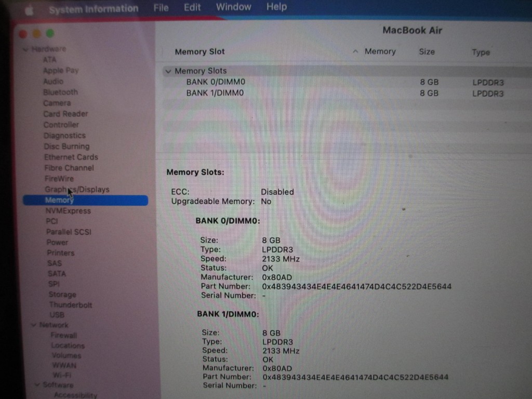This screenshot has width=532, height=399.
Task: Click the BANK 1/DIMM0 detail heading
Action: 228,314
